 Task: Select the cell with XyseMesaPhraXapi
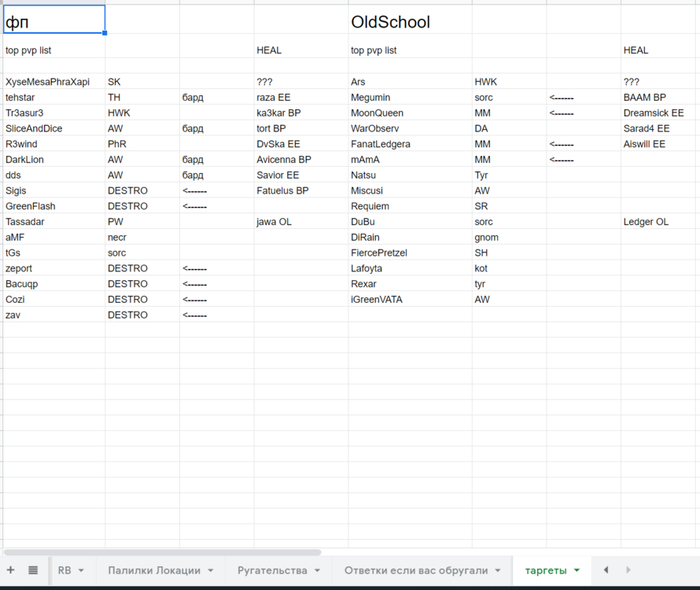click(48, 82)
